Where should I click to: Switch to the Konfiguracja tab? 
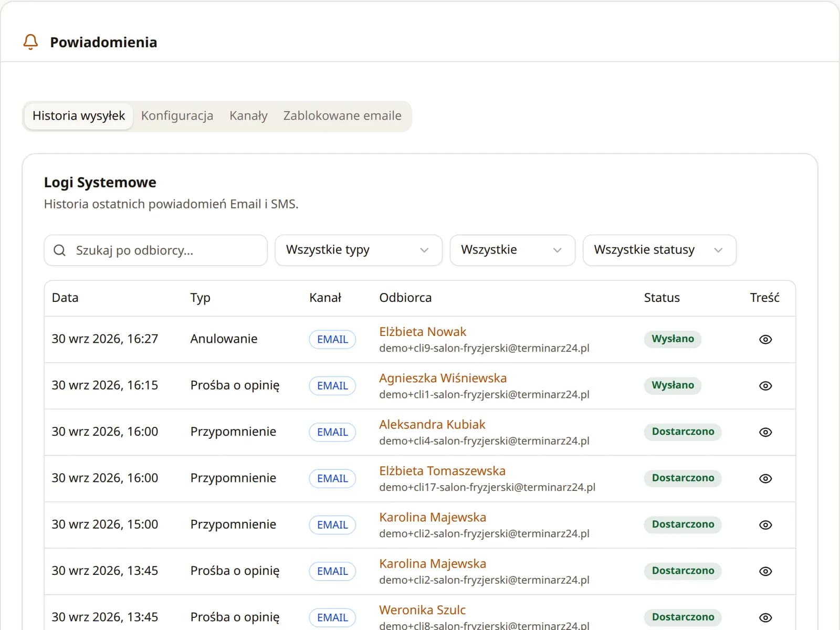[x=177, y=116]
